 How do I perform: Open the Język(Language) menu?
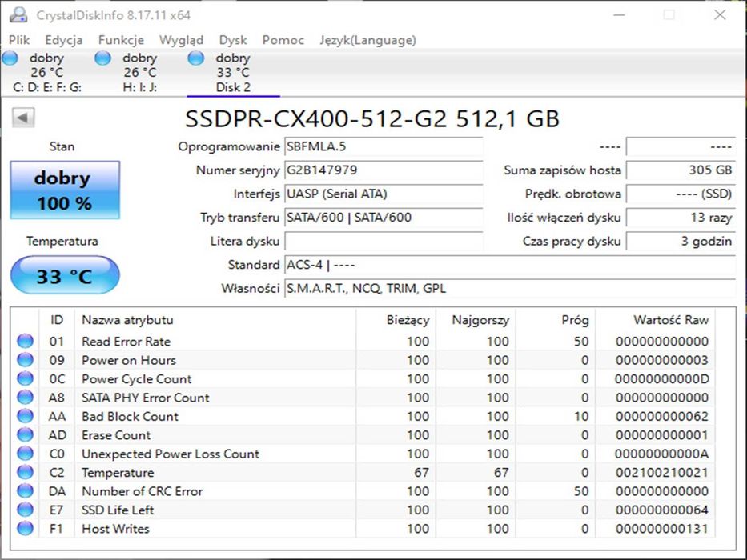point(367,40)
